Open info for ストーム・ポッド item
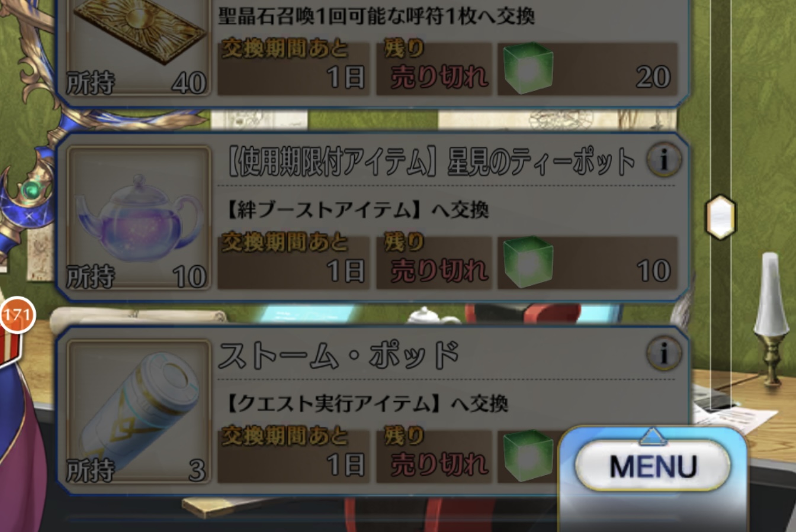 pos(663,354)
